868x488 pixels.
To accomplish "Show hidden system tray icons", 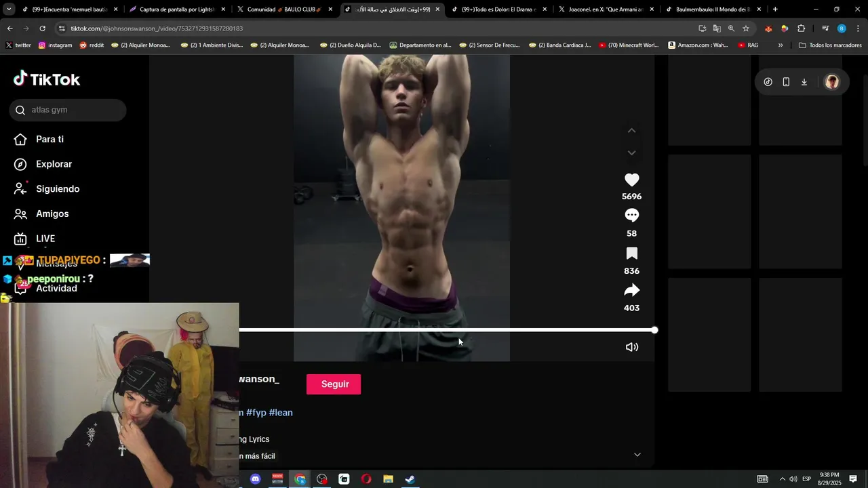I will pyautogui.click(x=782, y=479).
